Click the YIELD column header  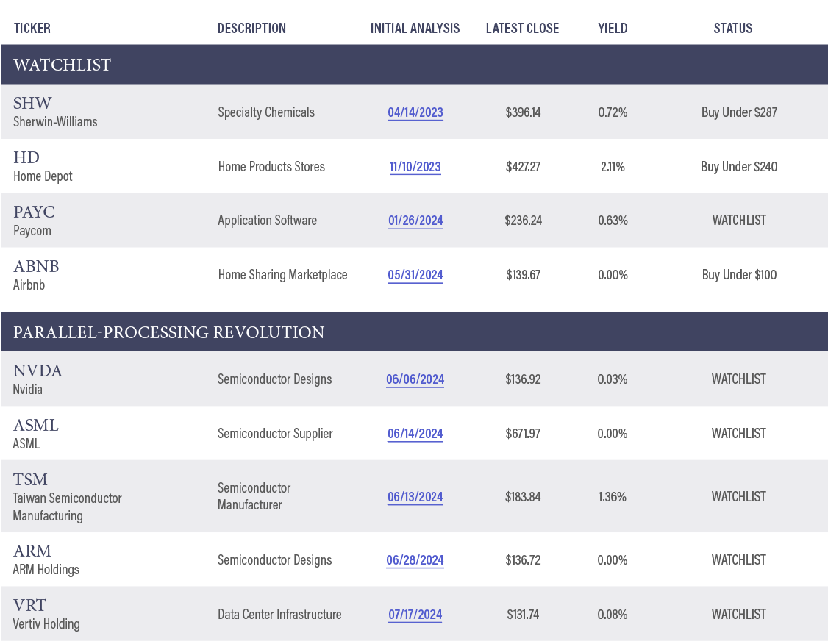(613, 29)
